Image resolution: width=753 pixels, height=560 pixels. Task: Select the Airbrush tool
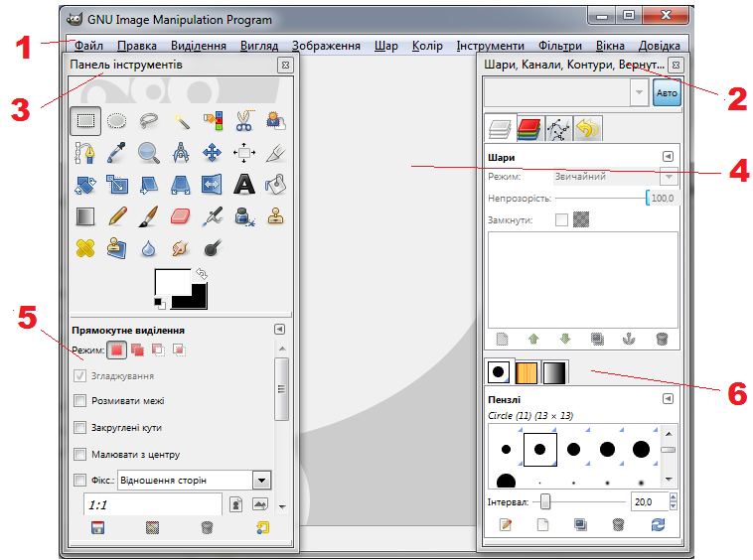[x=213, y=216]
